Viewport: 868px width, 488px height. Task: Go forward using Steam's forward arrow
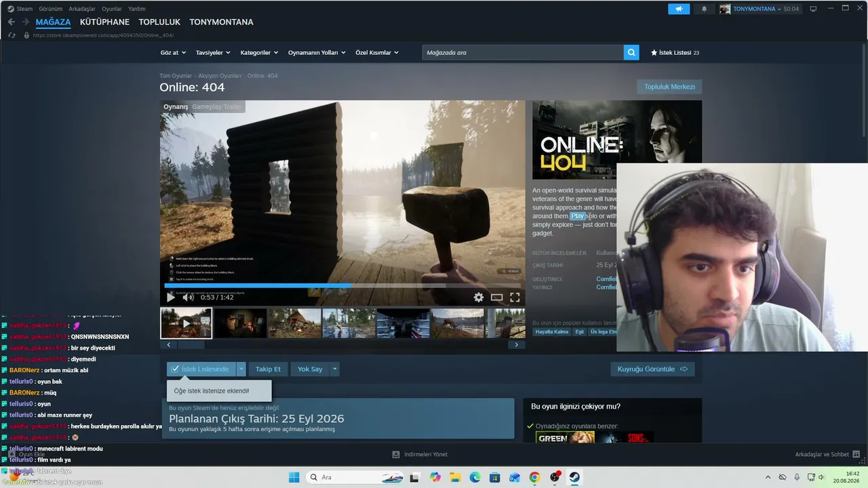coord(26,22)
